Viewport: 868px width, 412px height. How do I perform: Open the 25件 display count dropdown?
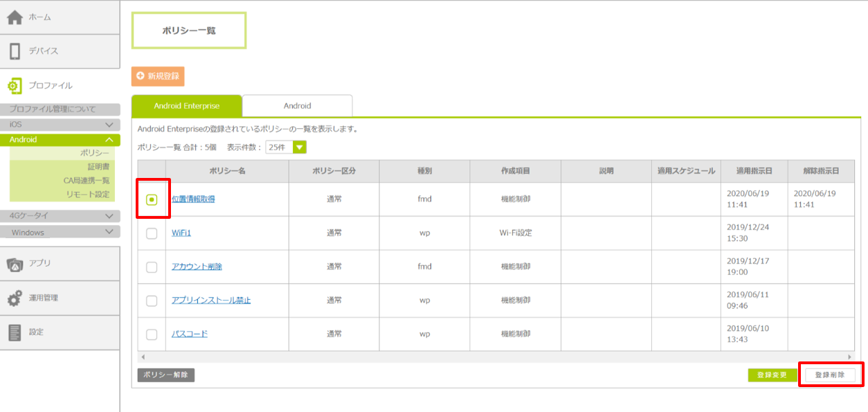click(299, 147)
